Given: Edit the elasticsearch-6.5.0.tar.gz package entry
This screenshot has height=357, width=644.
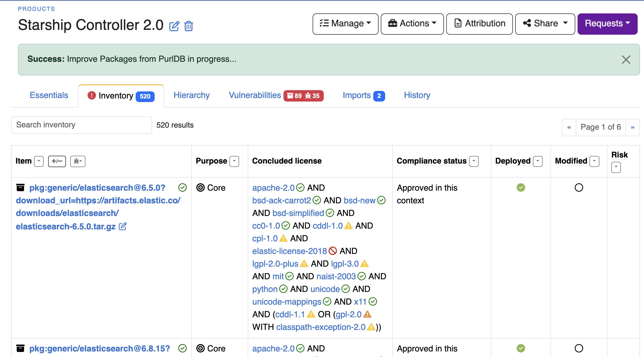Looking at the screenshot, I should tap(123, 226).
